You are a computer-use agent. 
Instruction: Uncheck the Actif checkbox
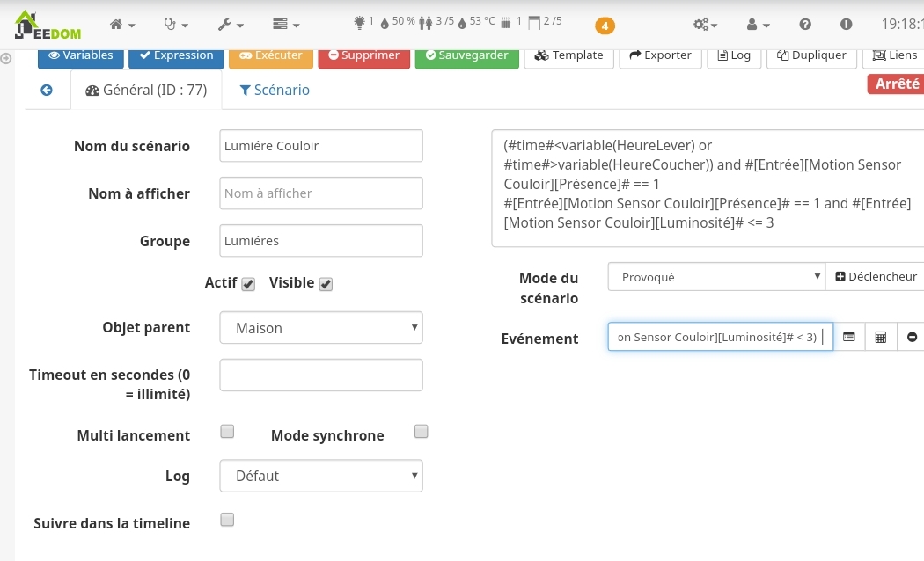(248, 284)
